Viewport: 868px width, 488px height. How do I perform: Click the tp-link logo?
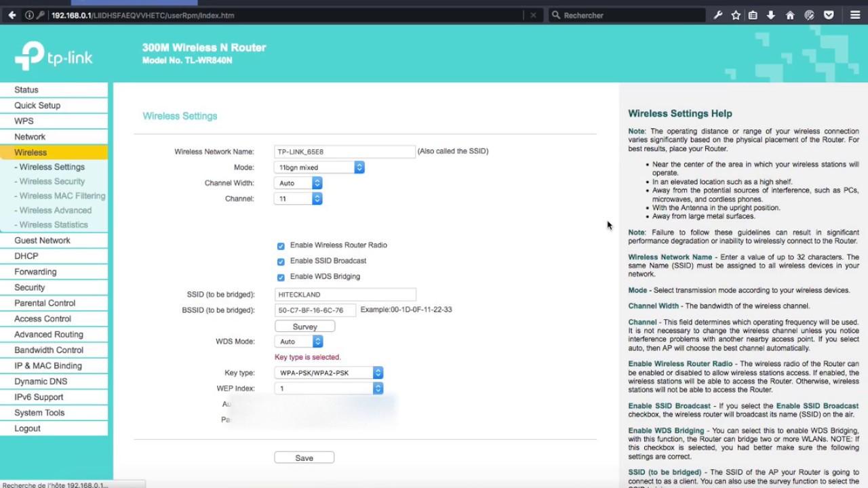coord(54,57)
